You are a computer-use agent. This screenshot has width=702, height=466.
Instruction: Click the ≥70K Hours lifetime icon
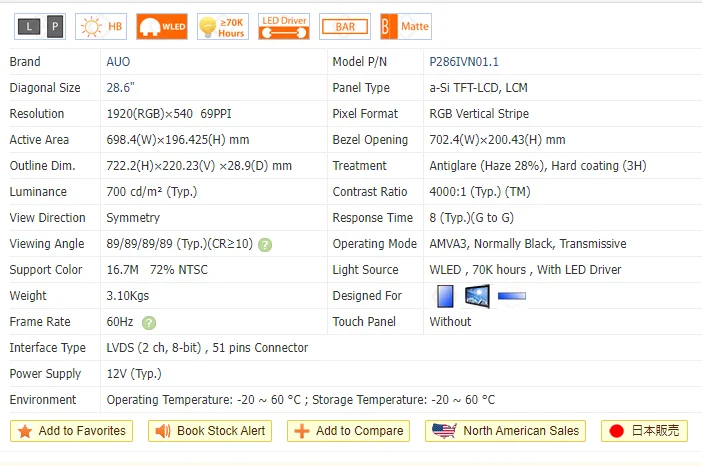[223, 26]
